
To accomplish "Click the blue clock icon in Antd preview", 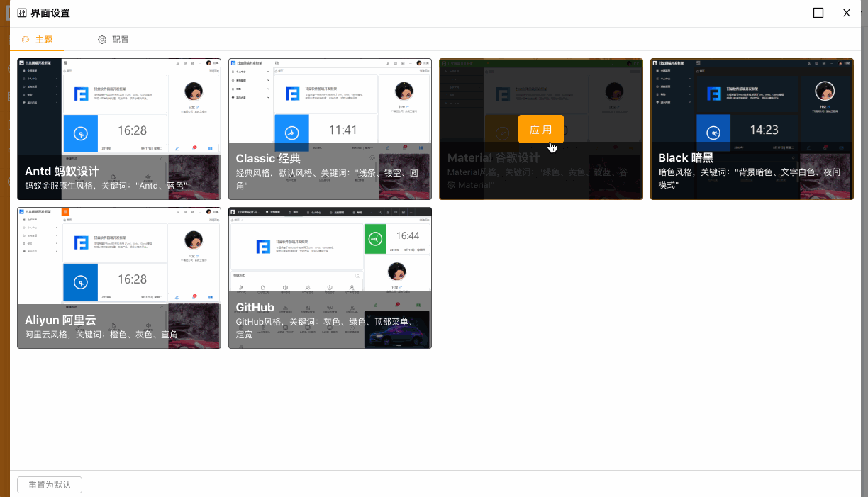I will coord(81,133).
